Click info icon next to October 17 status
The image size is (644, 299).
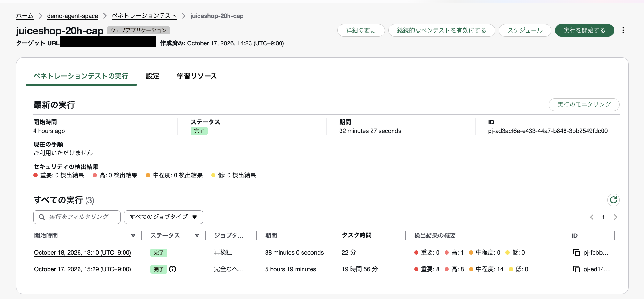173,269
